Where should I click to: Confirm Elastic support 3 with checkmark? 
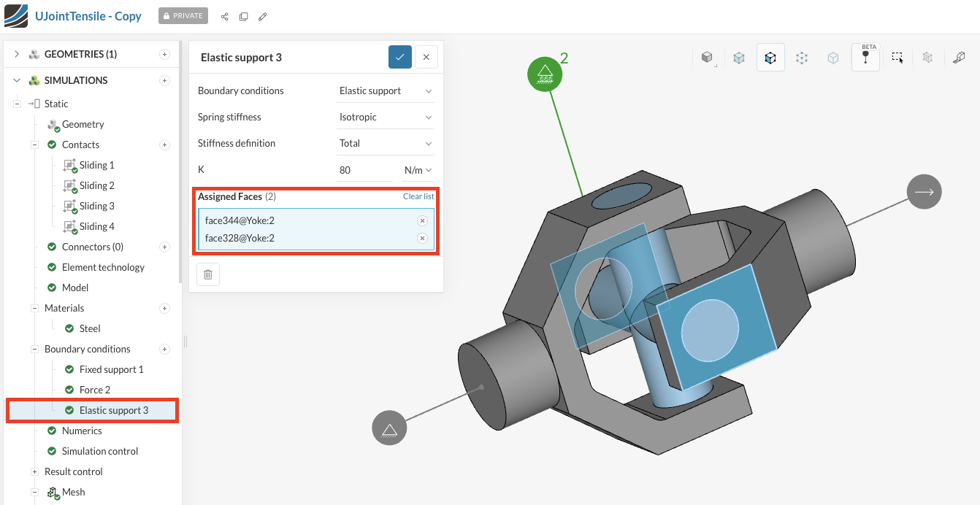pyautogui.click(x=400, y=57)
